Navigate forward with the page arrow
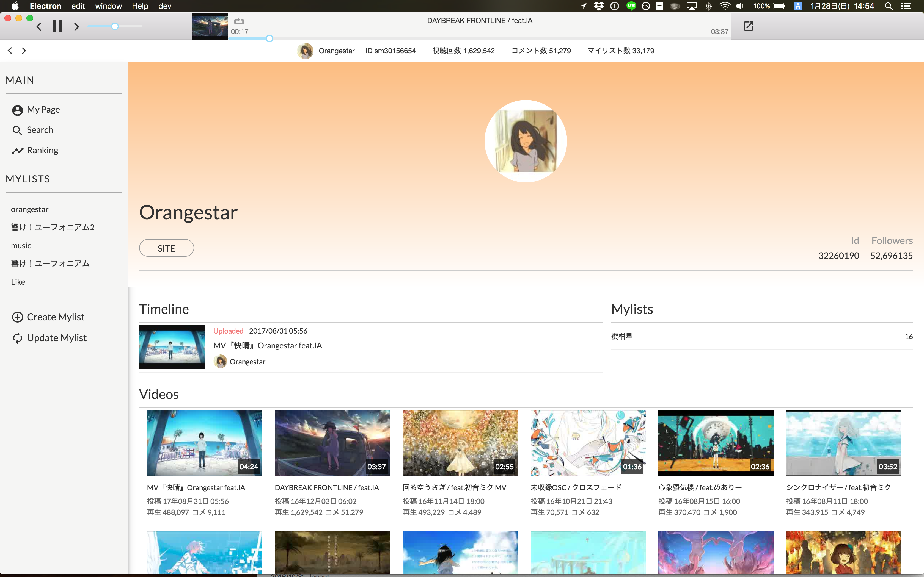Viewport: 924px width, 577px height. 24,50
